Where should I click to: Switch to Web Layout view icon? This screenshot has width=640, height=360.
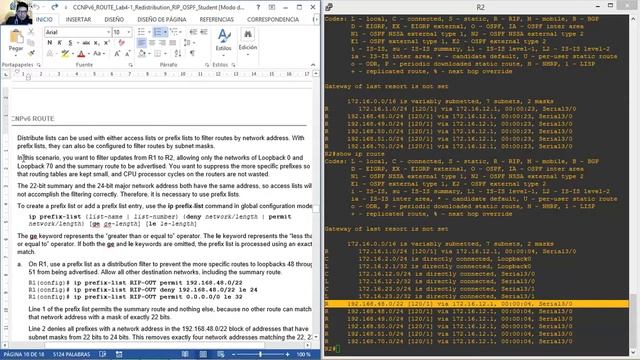point(220,354)
